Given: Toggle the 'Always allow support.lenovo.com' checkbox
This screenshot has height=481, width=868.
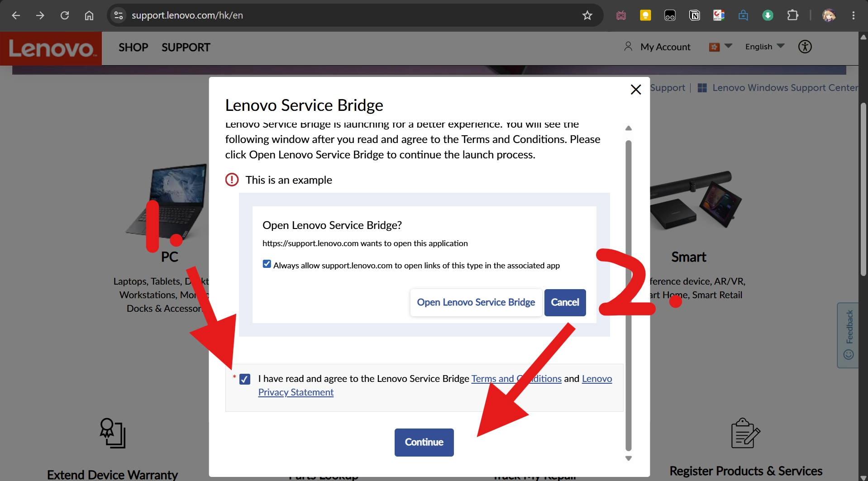Looking at the screenshot, I should pos(267,264).
